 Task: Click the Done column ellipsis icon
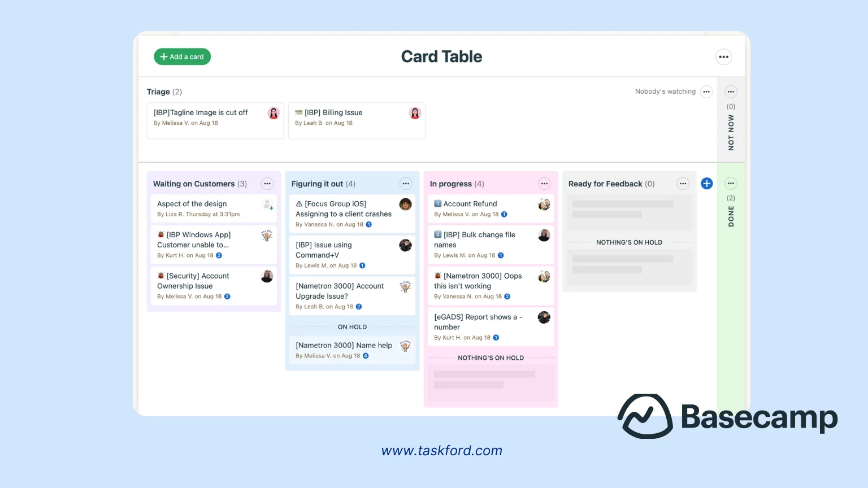click(731, 184)
